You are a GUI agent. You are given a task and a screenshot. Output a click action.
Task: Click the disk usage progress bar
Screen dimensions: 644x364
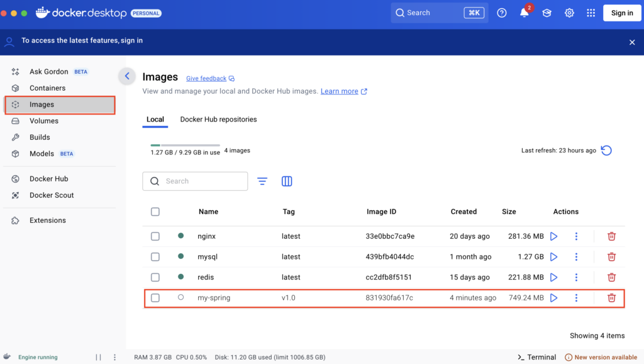click(186, 145)
